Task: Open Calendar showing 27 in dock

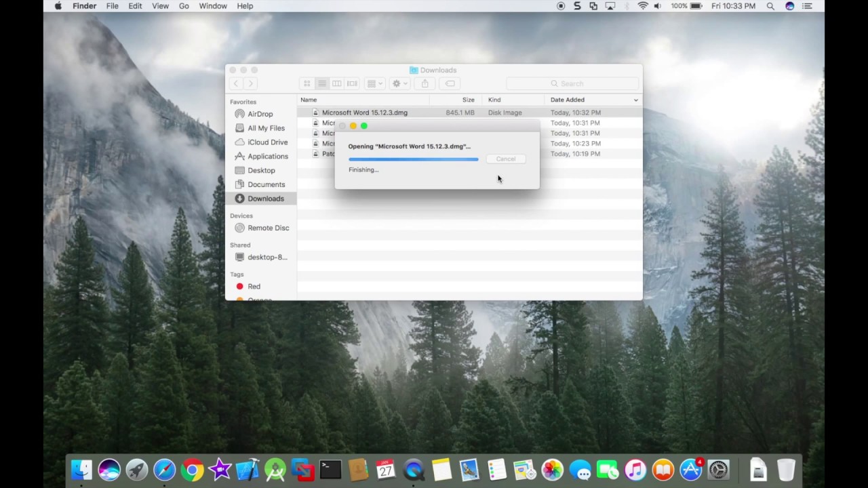Action: 386,470
